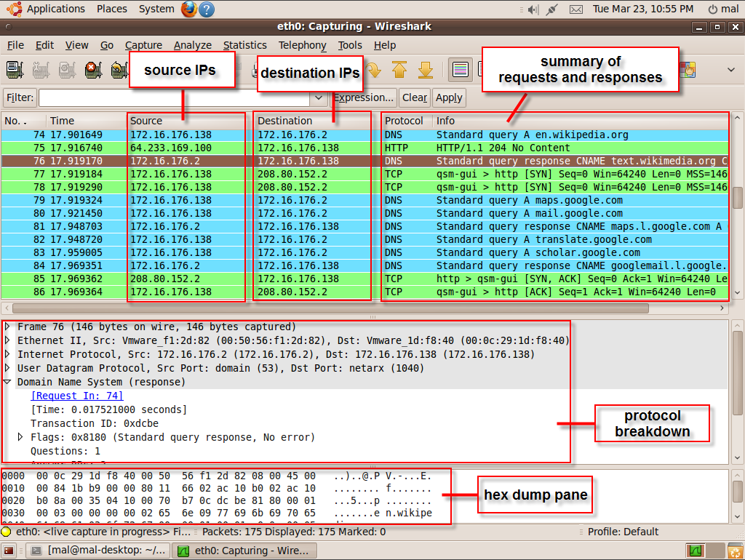
Task: Click the List capture interfaces toolbar icon
Action: point(15,70)
